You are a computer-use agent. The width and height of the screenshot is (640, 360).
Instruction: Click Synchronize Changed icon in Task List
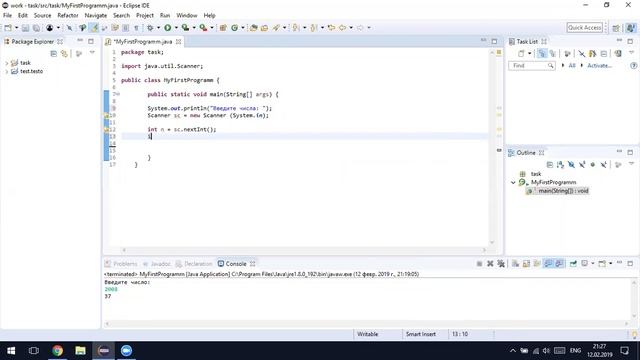[618, 53]
